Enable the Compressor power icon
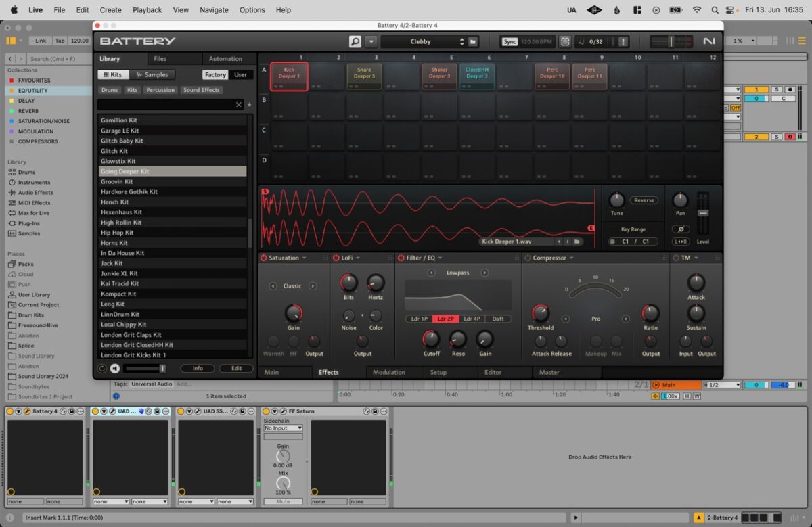812x527 pixels. (528, 258)
